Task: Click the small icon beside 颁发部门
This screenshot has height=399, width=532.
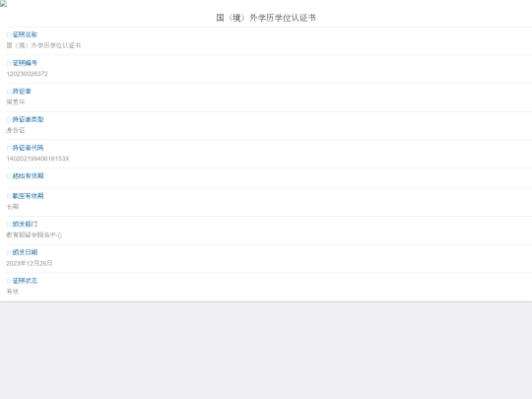Action: pyautogui.click(x=9, y=225)
